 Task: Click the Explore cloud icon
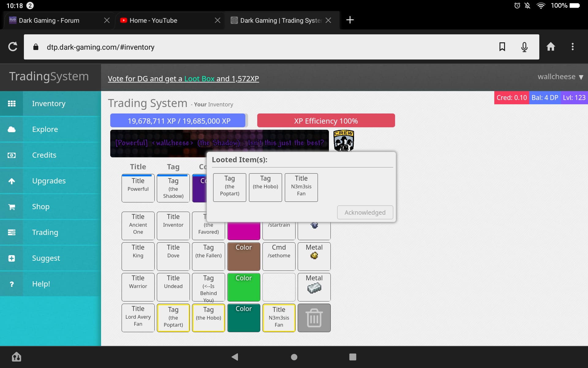pos(12,129)
